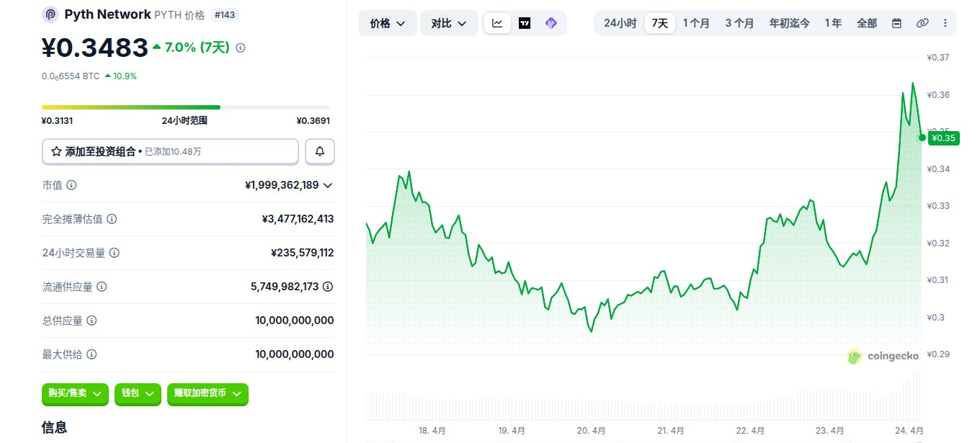This screenshot has width=980, height=443.
Task: Select the 24小时 time range
Action: pos(620,23)
